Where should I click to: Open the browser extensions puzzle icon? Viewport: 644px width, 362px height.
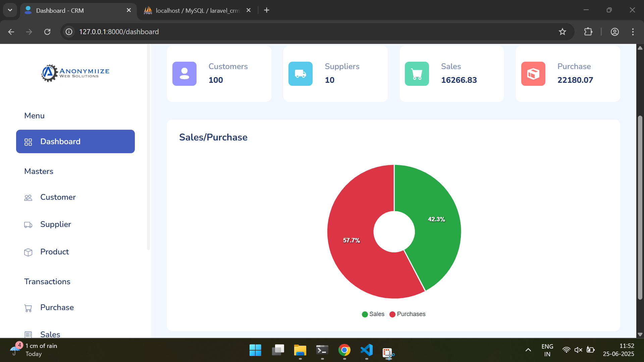click(x=588, y=32)
